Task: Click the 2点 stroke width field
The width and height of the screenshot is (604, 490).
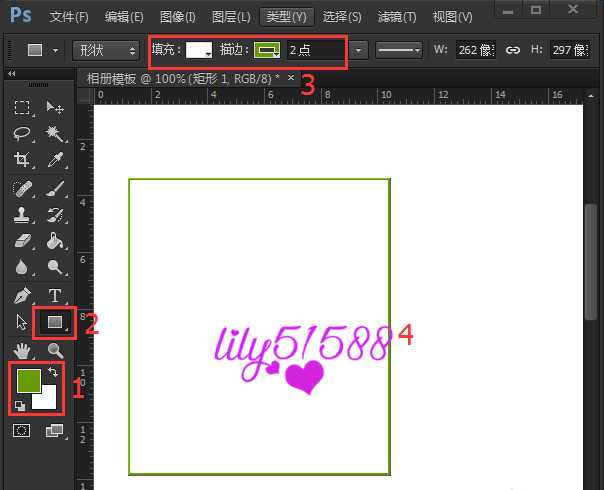Action: click(x=315, y=50)
